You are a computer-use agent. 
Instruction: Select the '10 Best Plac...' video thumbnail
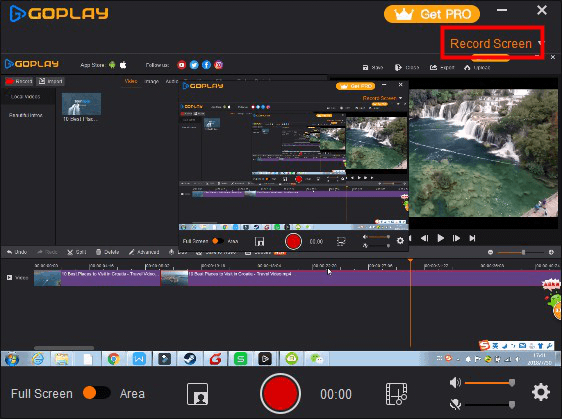pos(81,104)
